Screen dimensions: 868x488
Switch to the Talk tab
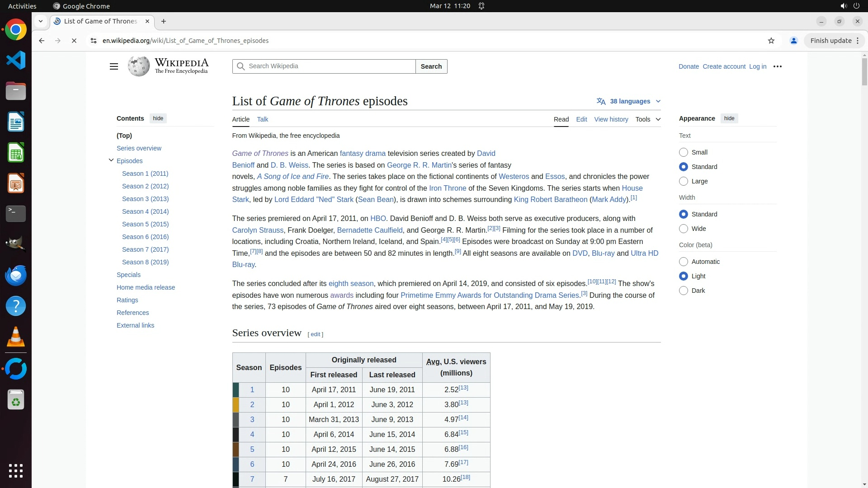[x=262, y=119]
